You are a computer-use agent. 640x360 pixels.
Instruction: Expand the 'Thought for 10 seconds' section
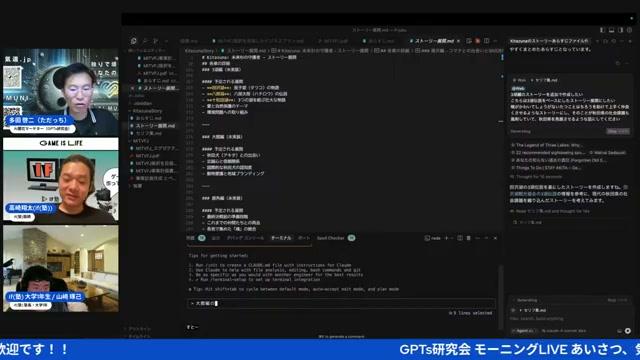(536, 177)
